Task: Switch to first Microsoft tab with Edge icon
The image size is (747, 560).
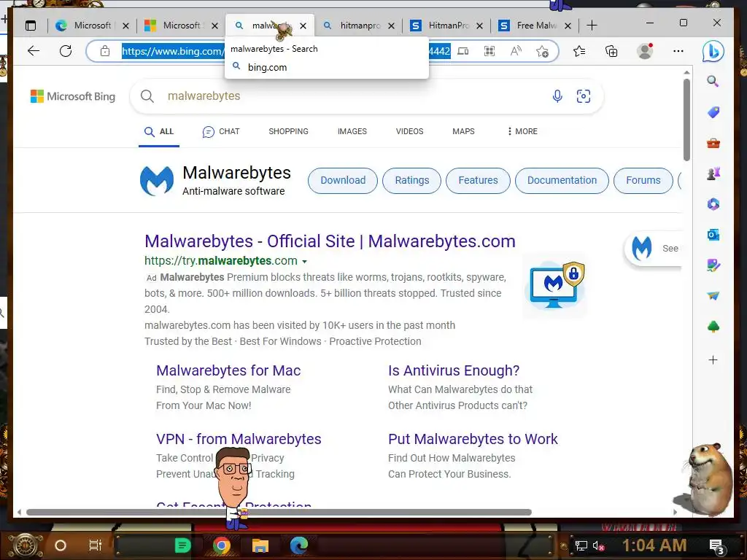Action: point(91,26)
